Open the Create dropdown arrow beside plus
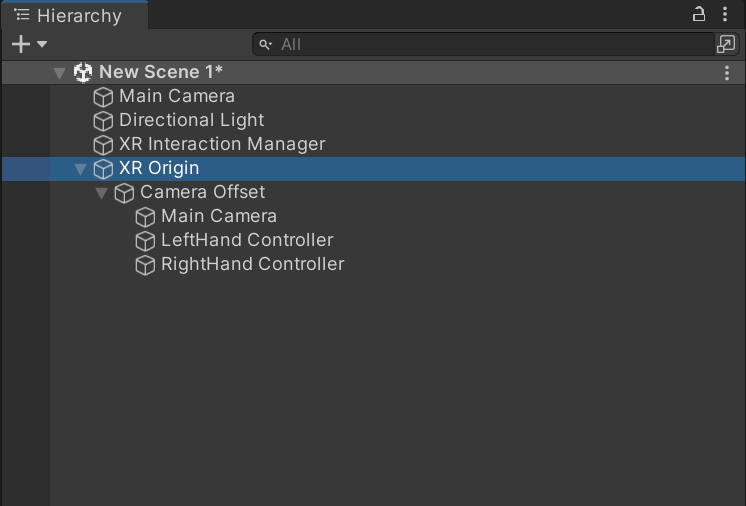The width and height of the screenshot is (746, 506). click(42, 44)
